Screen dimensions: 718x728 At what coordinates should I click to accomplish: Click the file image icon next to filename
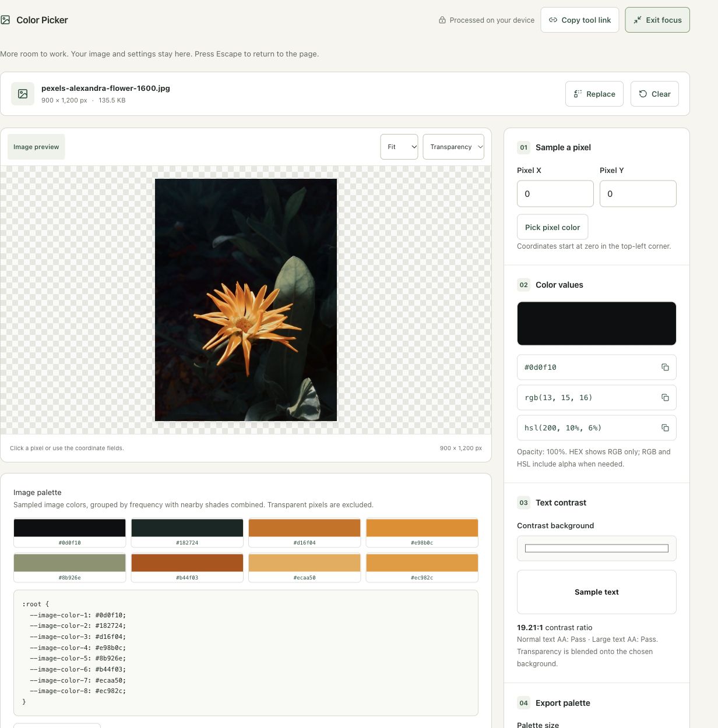[x=23, y=94]
